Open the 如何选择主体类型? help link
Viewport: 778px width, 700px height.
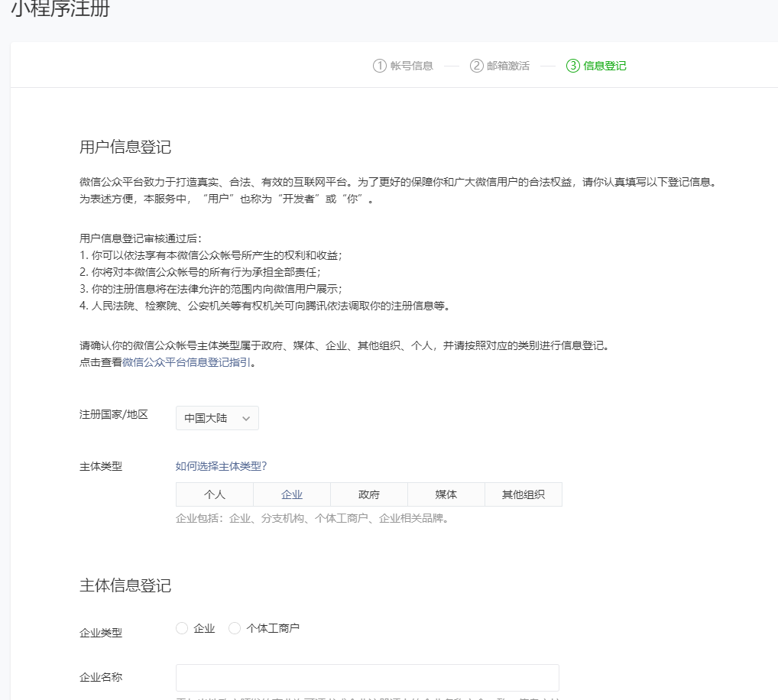pyautogui.click(x=222, y=466)
